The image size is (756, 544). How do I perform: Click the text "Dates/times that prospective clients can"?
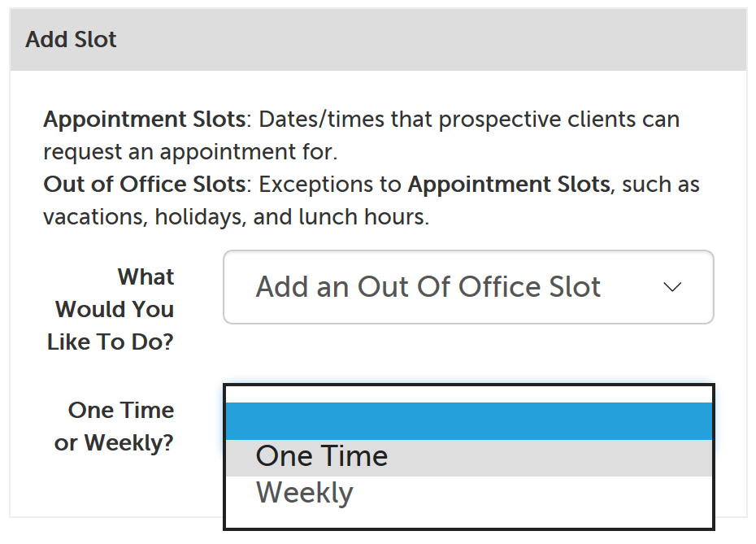point(470,120)
